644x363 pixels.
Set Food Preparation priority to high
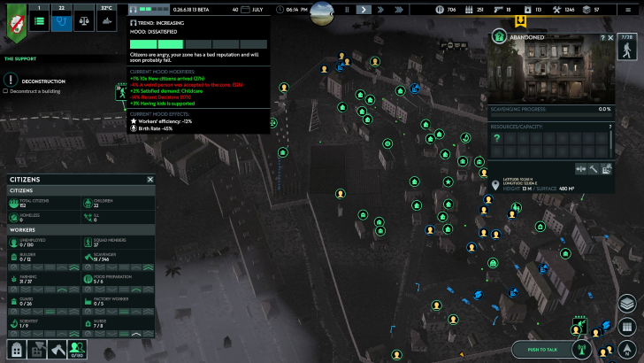coord(136,290)
